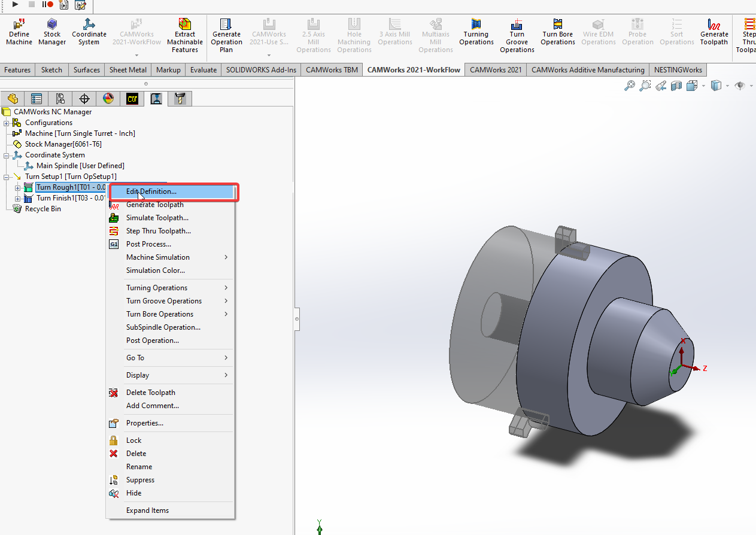
Task: Click the Zoom to Area icon
Action: [645, 86]
